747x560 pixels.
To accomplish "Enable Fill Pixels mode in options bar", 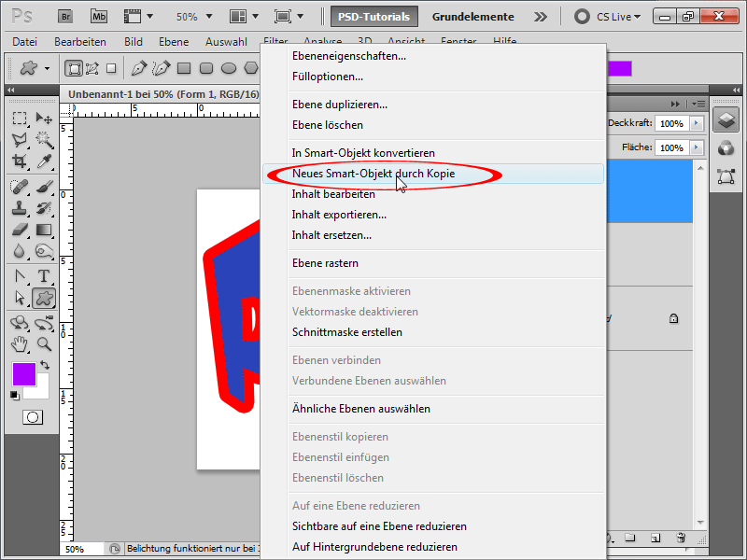I will coord(111,68).
